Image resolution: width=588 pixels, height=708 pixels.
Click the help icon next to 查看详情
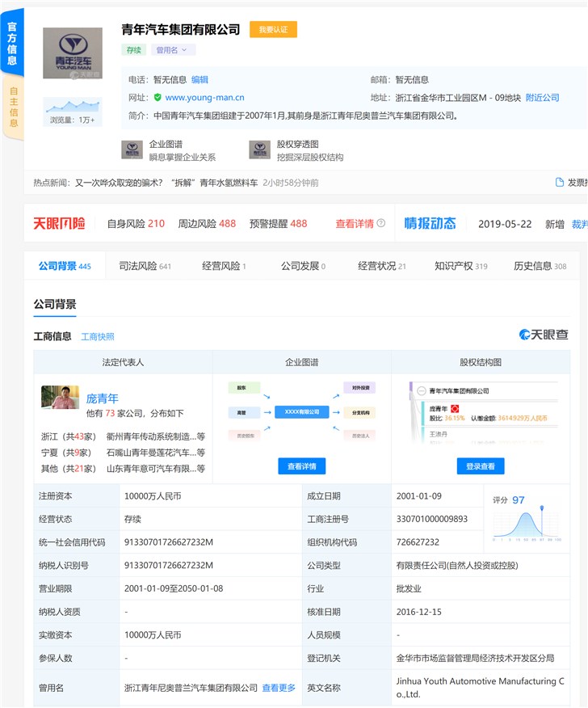coord(381,223)
